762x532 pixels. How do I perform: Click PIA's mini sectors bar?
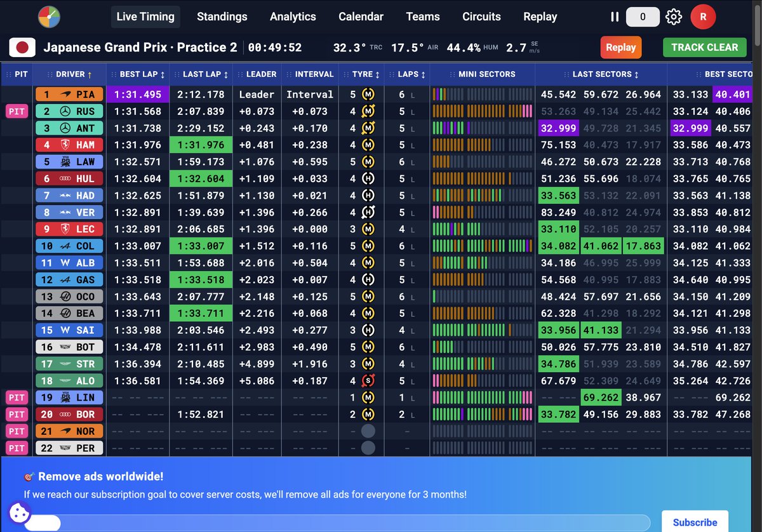[483, 95]
